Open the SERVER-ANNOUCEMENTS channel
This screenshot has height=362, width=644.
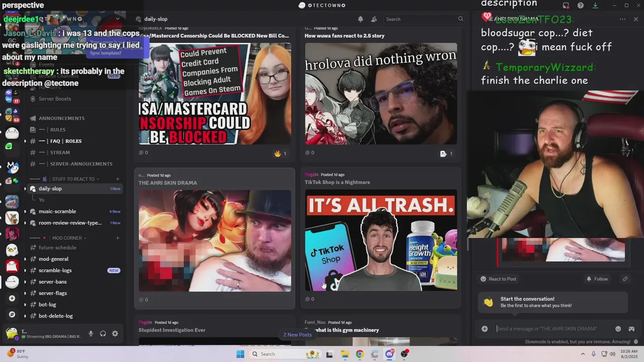74,164
